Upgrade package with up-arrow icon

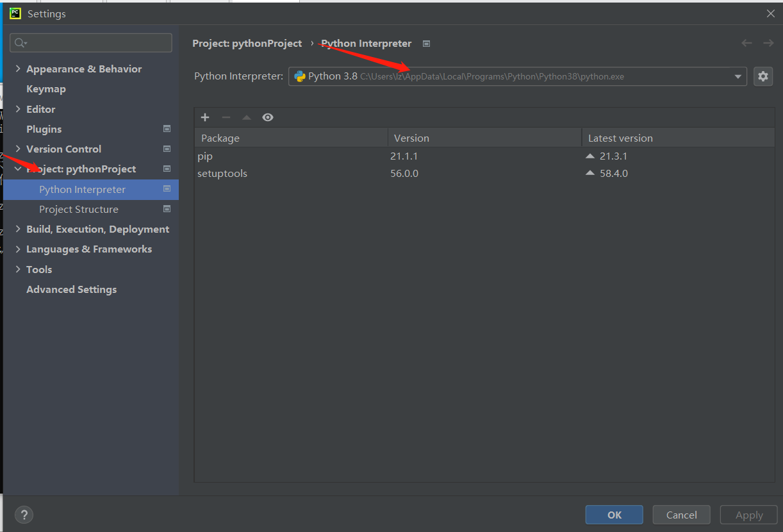click(x=247, y=117)
